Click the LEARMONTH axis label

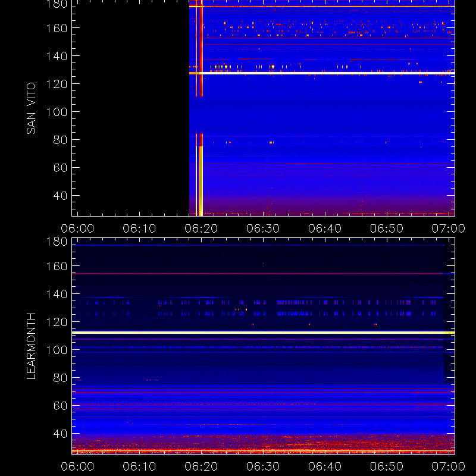[31, 346]
